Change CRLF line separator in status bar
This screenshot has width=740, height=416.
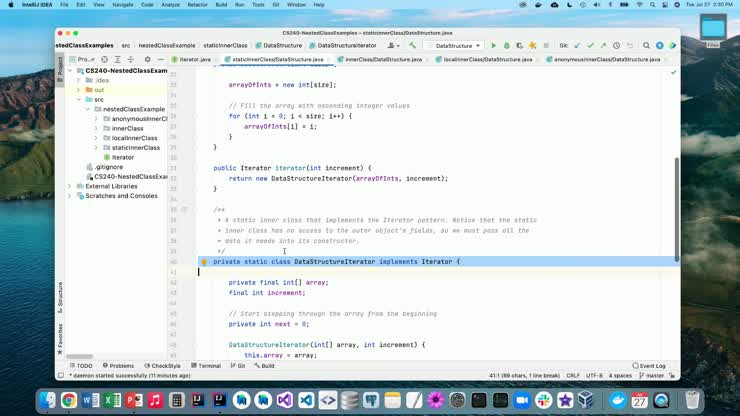[573, 376]
